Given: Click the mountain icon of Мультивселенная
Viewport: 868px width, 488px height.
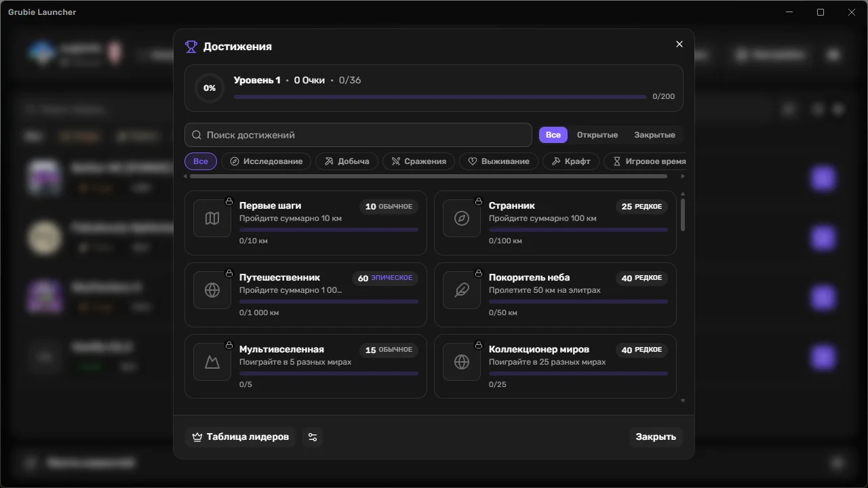Looking at the screenshot, I should 212,362.
